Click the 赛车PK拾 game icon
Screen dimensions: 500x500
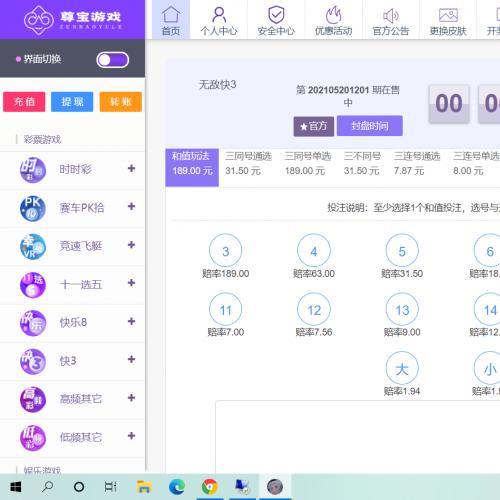[33, 208]
